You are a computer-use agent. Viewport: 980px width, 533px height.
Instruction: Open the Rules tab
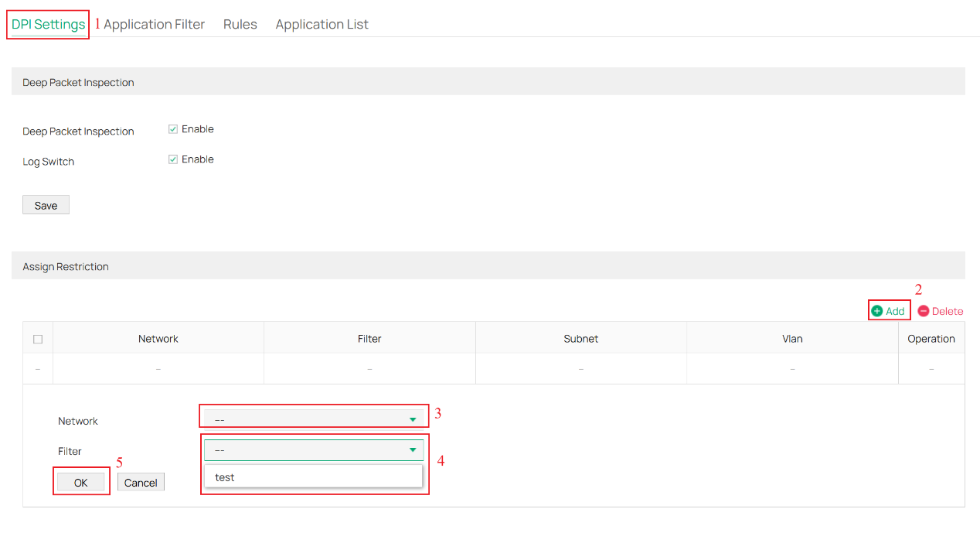[240, 24]
